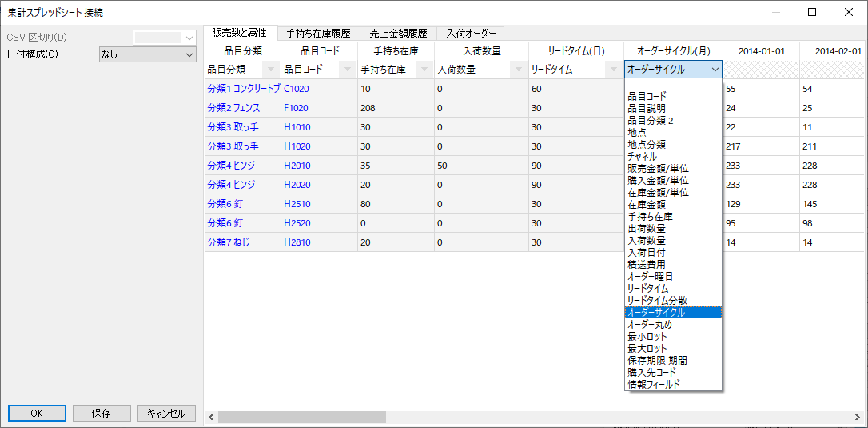Open the 品目コード column mapping dropdown
The height and width of the screenshot is (428, 868).
pyautogui.click(x=347, y=70)
